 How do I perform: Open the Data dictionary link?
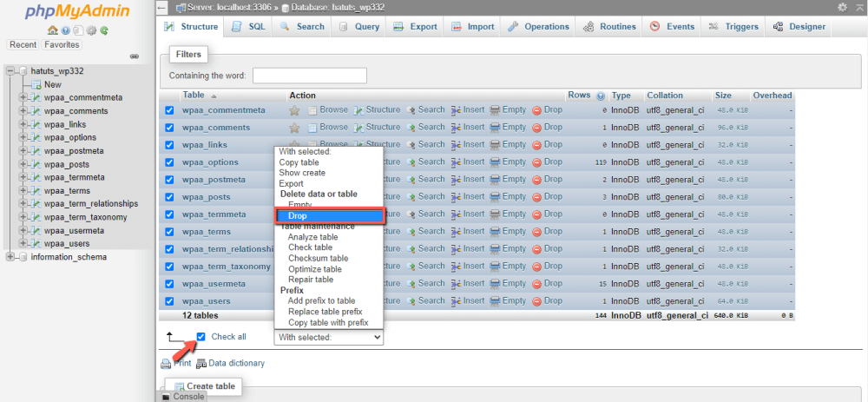point(230,363)
